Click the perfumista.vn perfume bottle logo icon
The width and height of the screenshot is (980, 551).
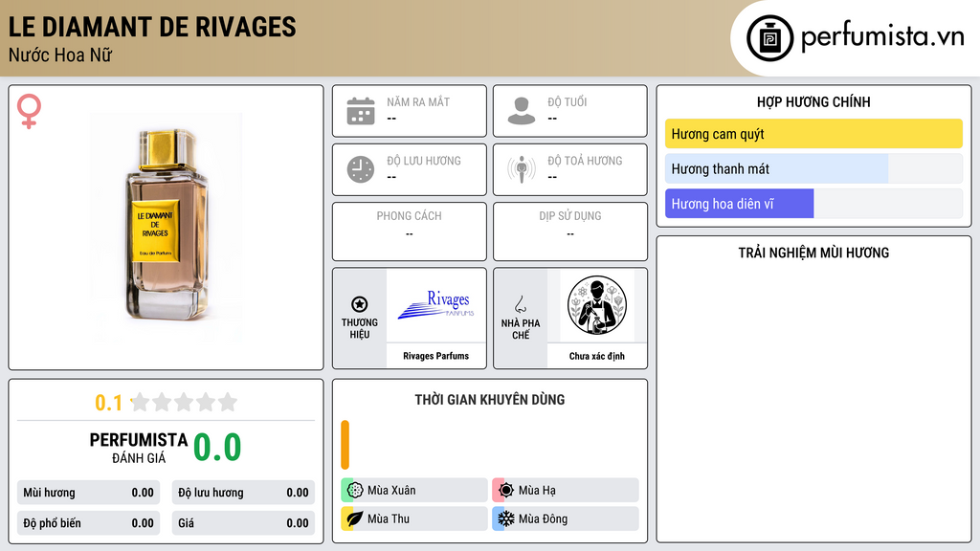(769, 38)
